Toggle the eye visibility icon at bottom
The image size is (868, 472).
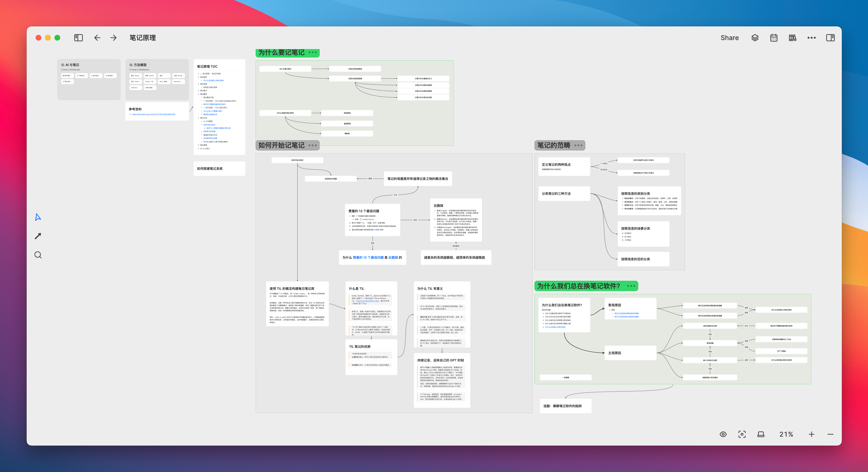[x=723, y=434]
